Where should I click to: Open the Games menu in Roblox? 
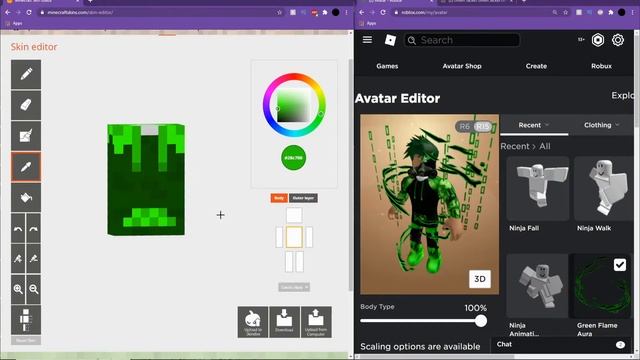point(387,66)
